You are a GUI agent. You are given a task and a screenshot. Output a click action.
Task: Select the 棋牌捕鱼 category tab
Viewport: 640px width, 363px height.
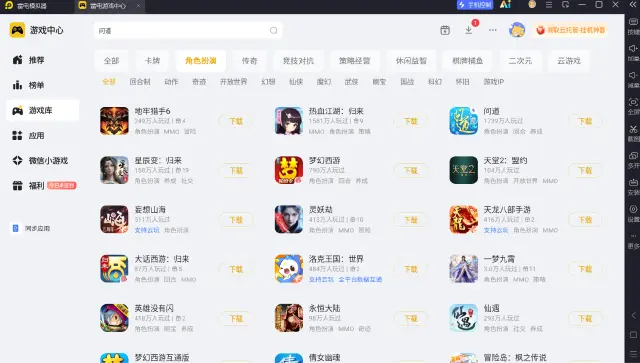[x=467, y=61]
